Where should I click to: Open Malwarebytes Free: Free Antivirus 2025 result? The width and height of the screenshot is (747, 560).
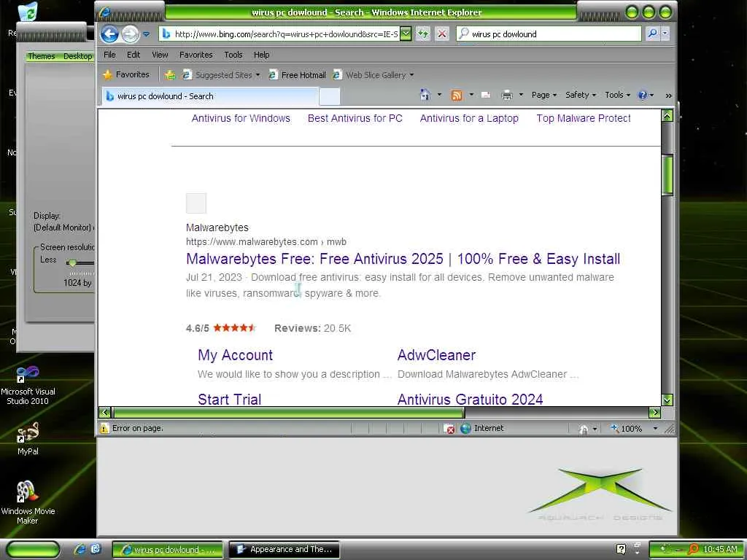tap(403, 259)
